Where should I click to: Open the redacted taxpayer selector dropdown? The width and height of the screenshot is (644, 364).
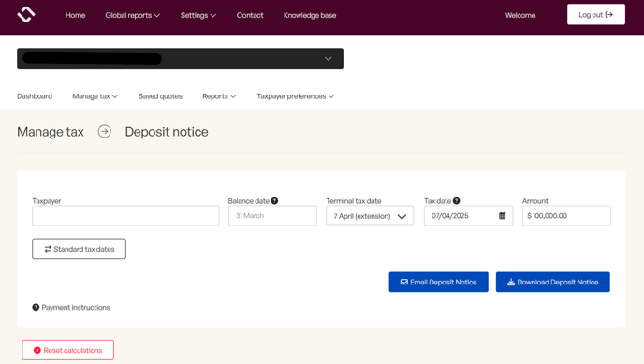[180, 59]
